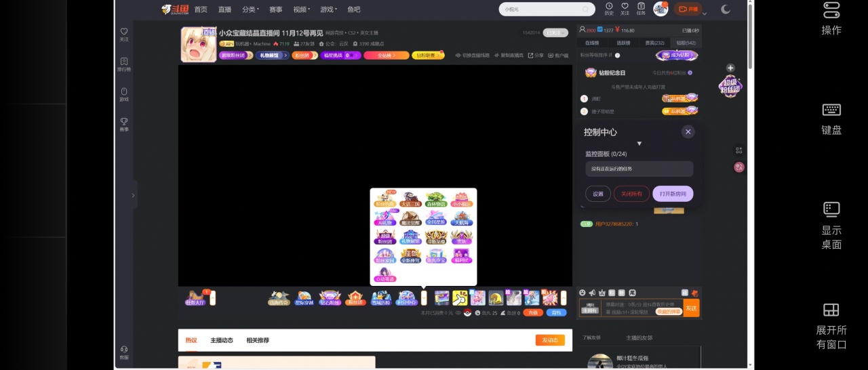Open 星际穿越 activity icon
868x370 pixels.
coord(304,297)
